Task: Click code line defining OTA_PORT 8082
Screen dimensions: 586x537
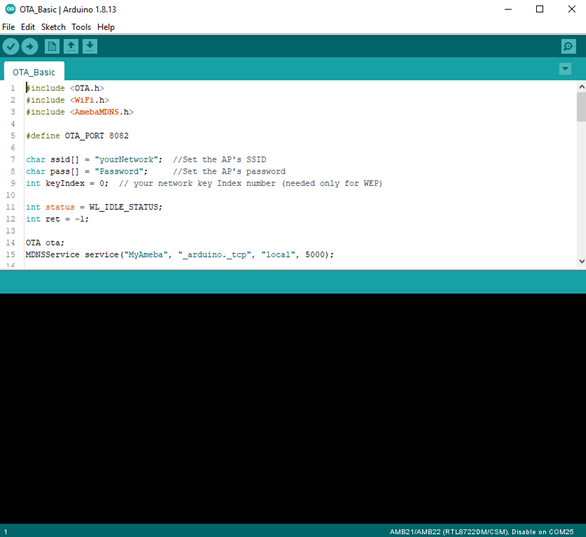Action: pyautogui.click(x=77, y=136)
